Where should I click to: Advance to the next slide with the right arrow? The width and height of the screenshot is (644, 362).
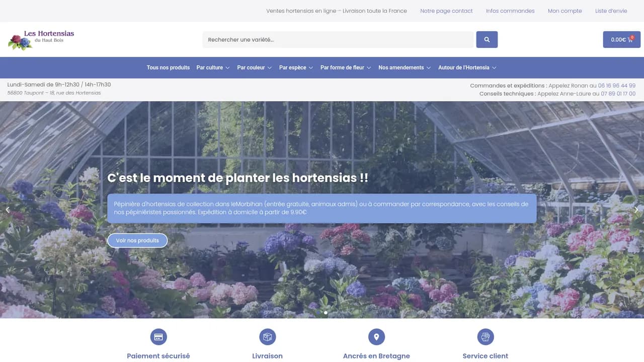point(636,210)
